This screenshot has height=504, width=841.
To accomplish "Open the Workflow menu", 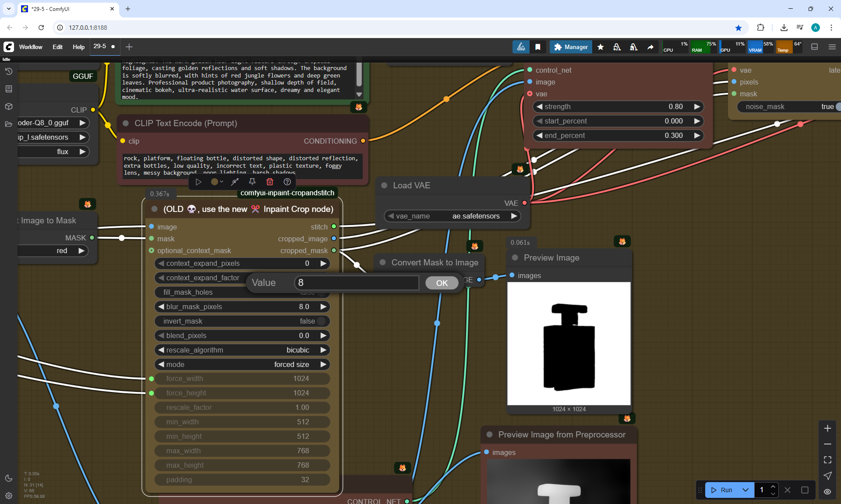I will 31,47.
